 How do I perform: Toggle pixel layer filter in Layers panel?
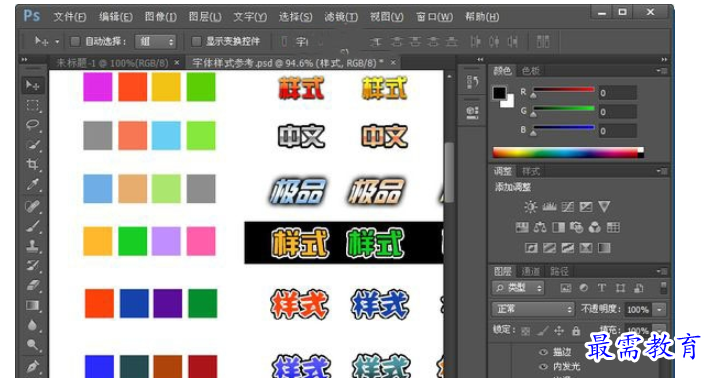click(x=566, y=288)
